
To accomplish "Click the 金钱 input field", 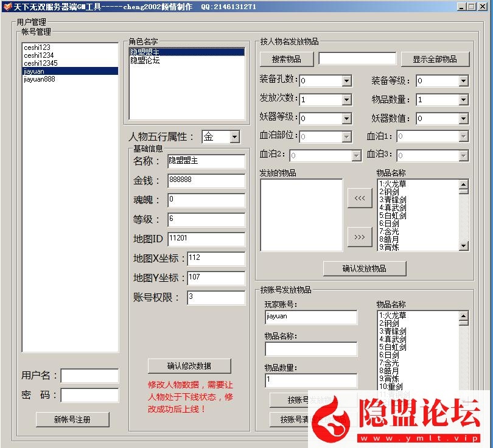I will pos(206,181).
